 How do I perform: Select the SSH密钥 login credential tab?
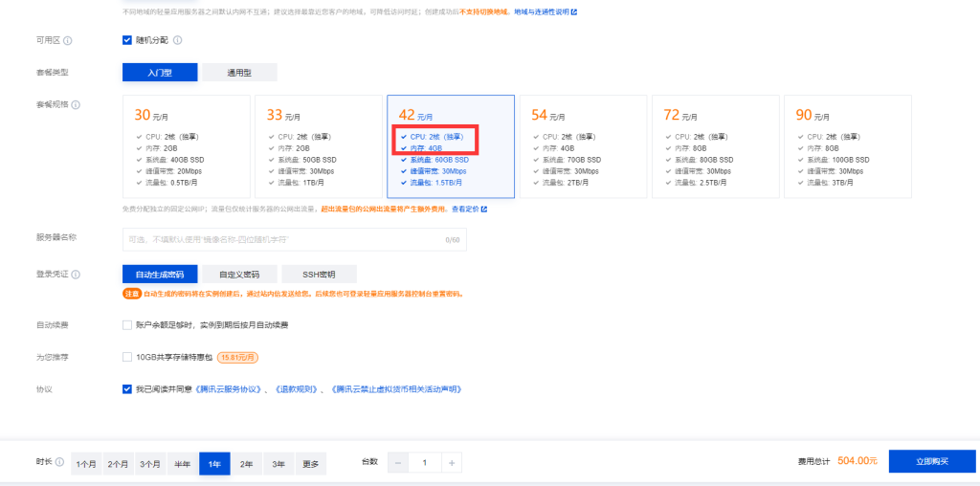click(320, 275)
